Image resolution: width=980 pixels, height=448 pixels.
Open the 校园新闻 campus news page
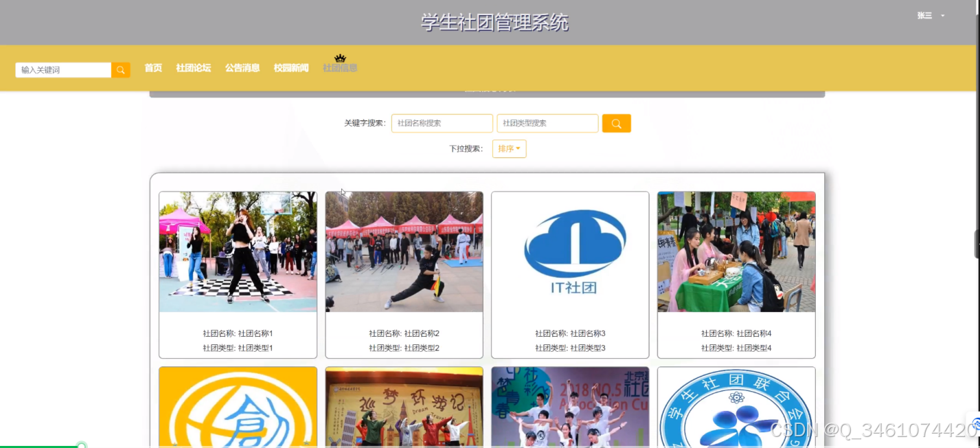coord(291,68)
